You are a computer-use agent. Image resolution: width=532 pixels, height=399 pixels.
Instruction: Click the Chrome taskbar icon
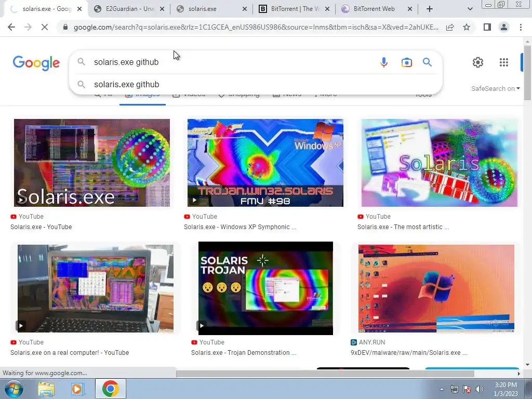point(110,389)
